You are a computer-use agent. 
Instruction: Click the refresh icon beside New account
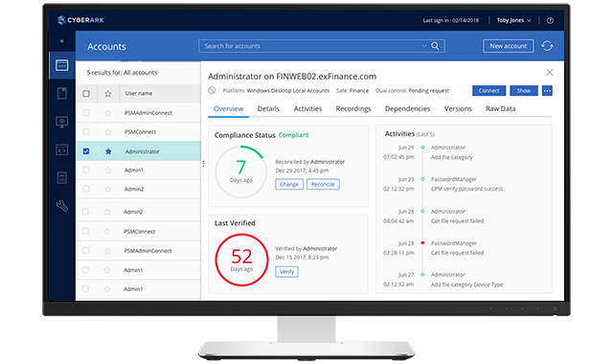[x=547, y=46]
